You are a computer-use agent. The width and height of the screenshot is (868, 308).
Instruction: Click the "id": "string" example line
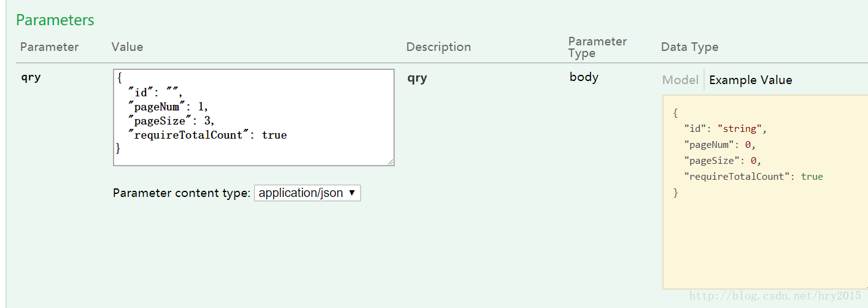click(726, 129)
